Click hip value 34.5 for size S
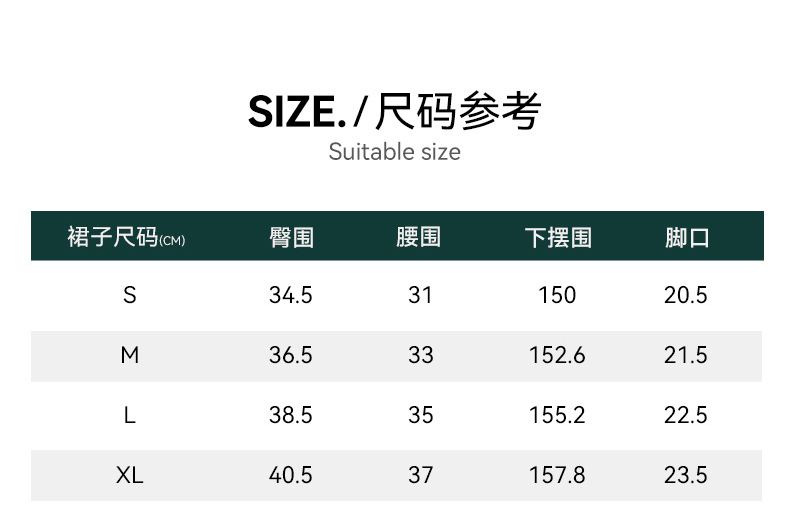Viewport: 790px width, 507px height. [291, 295]
